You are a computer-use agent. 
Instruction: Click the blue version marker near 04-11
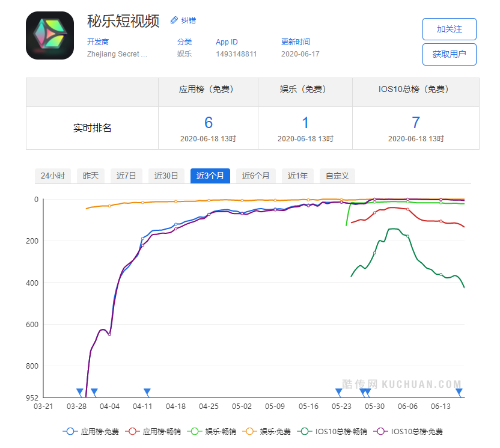[147, 392]
